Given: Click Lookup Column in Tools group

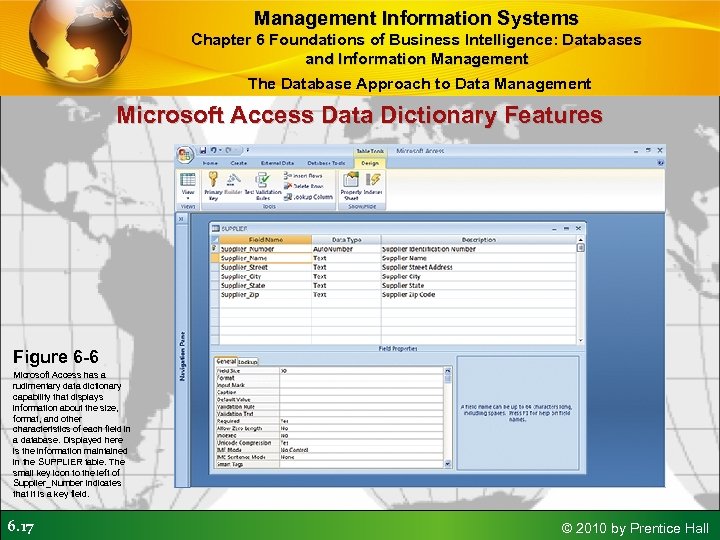Looking at the screenshot, I should (308, 197).
